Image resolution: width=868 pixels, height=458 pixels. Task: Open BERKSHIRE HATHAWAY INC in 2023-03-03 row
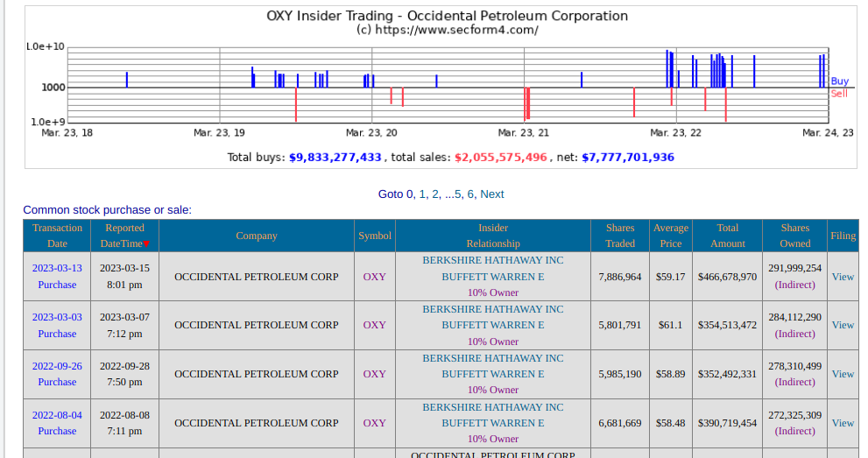[492, 309]
